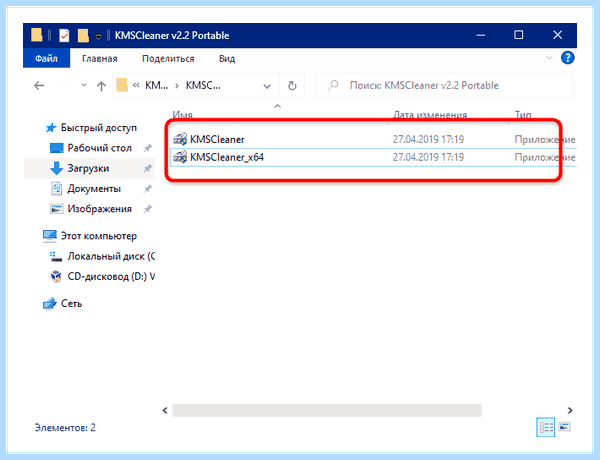The width and height of the screenshot is (600, 460).
Task: Switch to large icons view layout
Action: (564, 426)
